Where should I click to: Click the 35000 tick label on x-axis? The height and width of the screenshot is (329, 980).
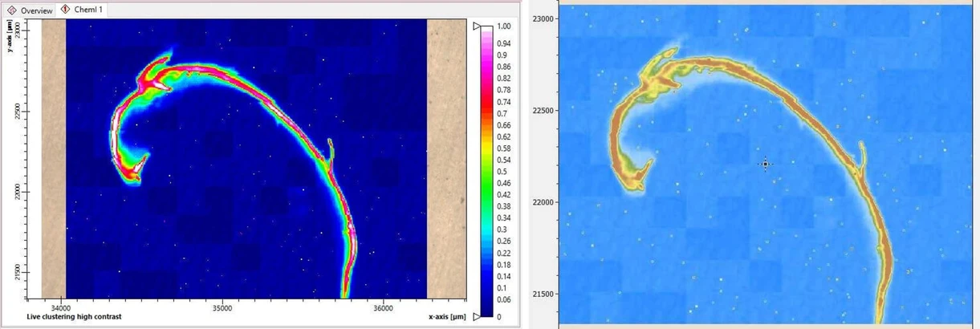(x=222, y=307)
